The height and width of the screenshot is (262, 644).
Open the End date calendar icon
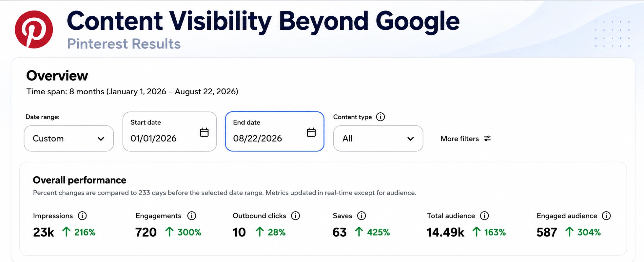tap(311, 132)
